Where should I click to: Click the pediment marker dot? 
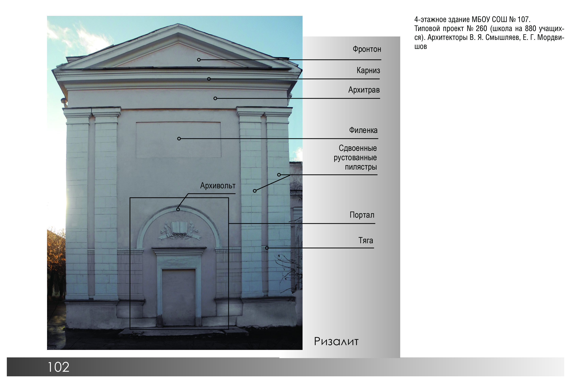199,60
